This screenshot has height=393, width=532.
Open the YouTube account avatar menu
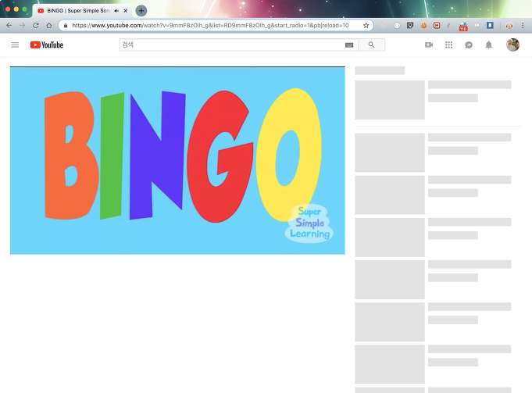pyautogui.click(x=512, y=45)
